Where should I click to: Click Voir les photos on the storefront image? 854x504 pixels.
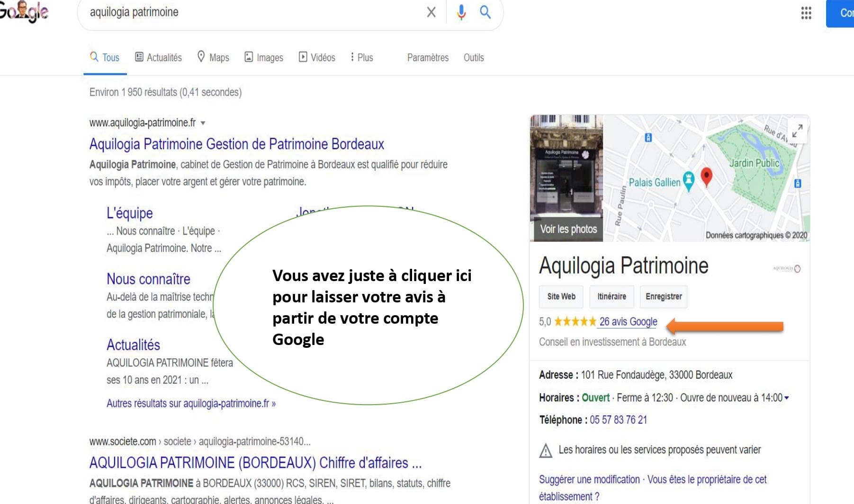click(x=568, y=229)
